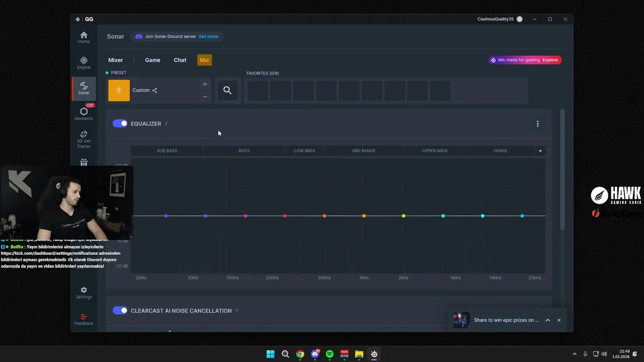Switch to the Game tab
This screenshot has height=362, width=644.
[x=152, y=60]
